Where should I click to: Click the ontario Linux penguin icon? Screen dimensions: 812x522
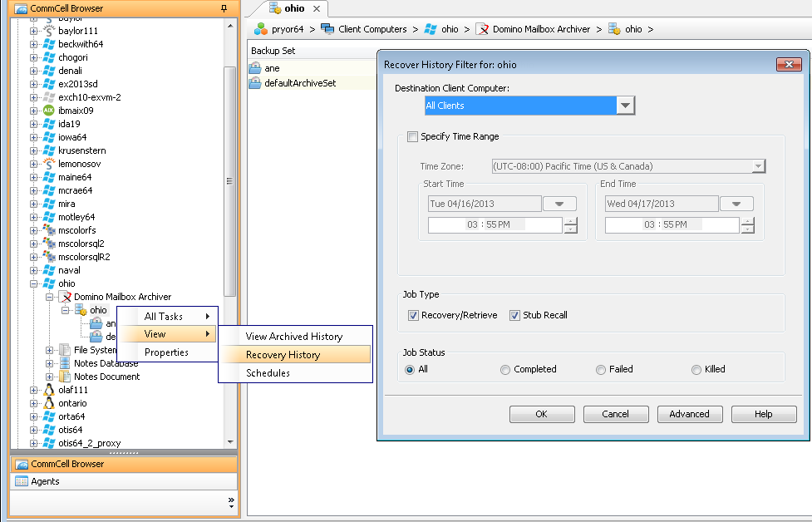[49, 403]
